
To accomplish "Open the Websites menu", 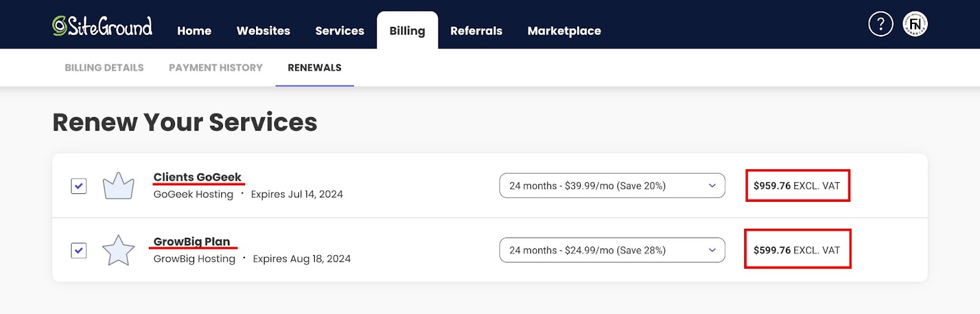I will (x=263, y=31).
